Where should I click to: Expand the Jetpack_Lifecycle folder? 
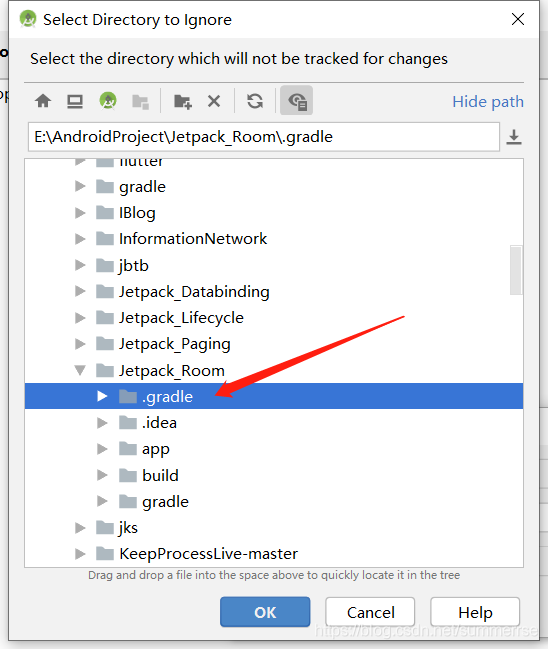80,318
